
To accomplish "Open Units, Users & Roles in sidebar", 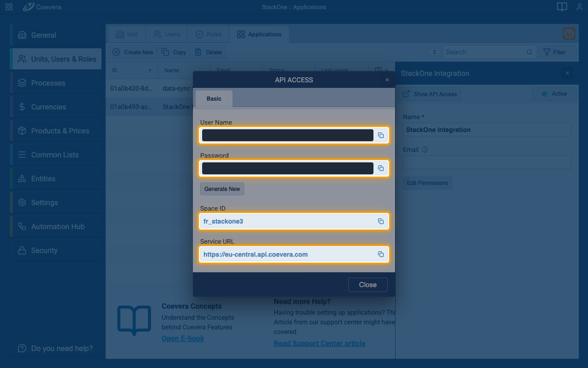I will 56,59.
